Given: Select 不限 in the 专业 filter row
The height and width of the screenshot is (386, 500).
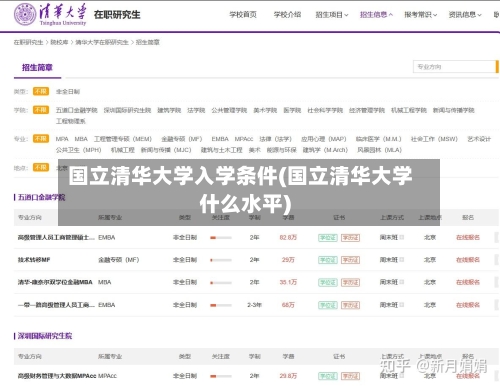Looking at the screenshot, I should [41, 139].
